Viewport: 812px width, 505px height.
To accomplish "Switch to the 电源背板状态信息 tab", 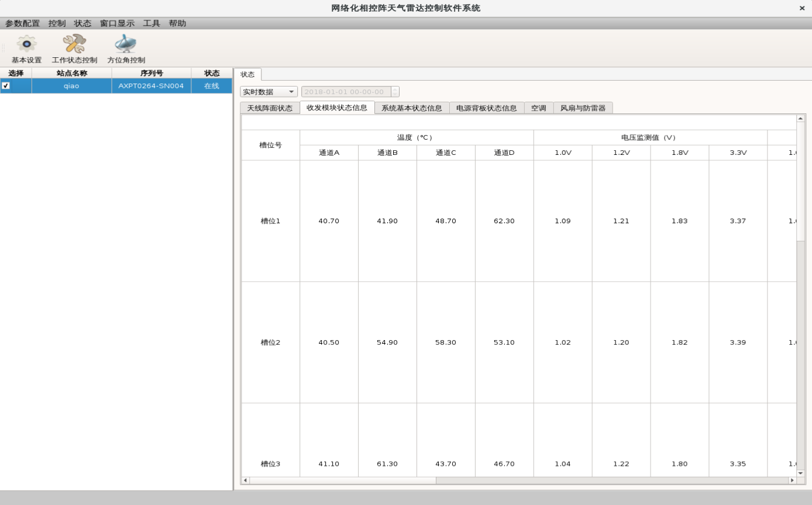I will (487, 108).
